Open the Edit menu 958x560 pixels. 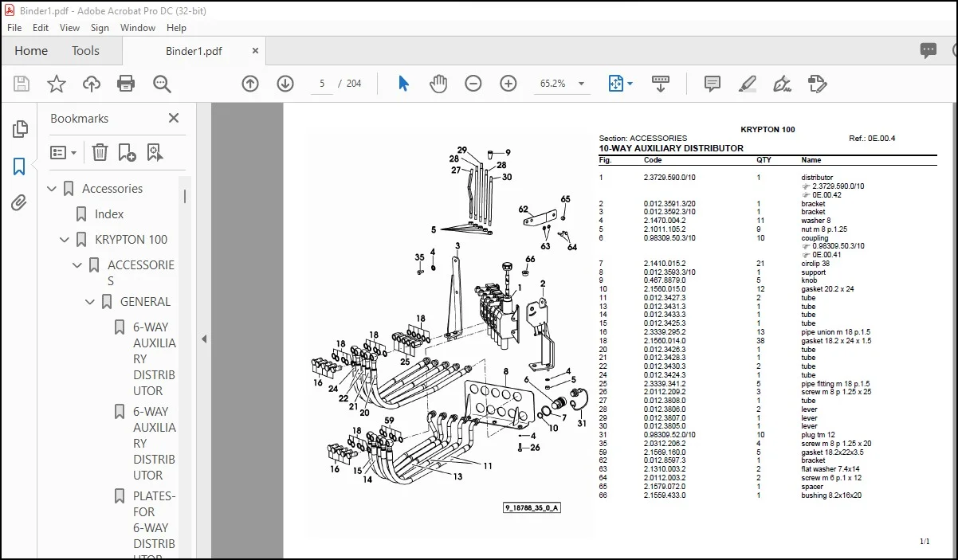[41, 28]
